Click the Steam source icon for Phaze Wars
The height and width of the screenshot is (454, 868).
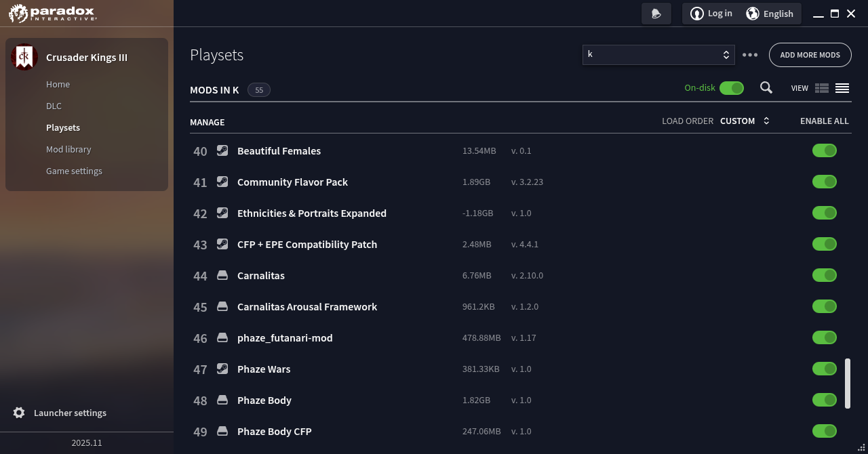(x=222, y=369)
